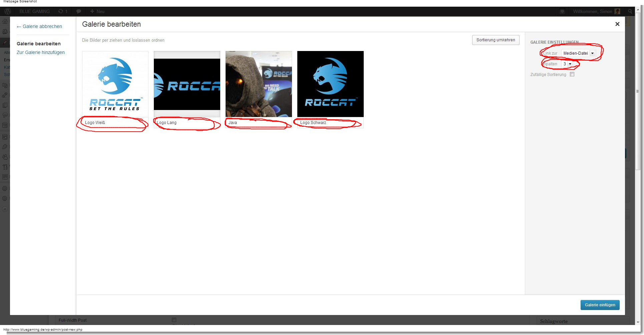644x335 pixels.
Task: Open the Users icon in admin sidebar
Action: [5, 157]
